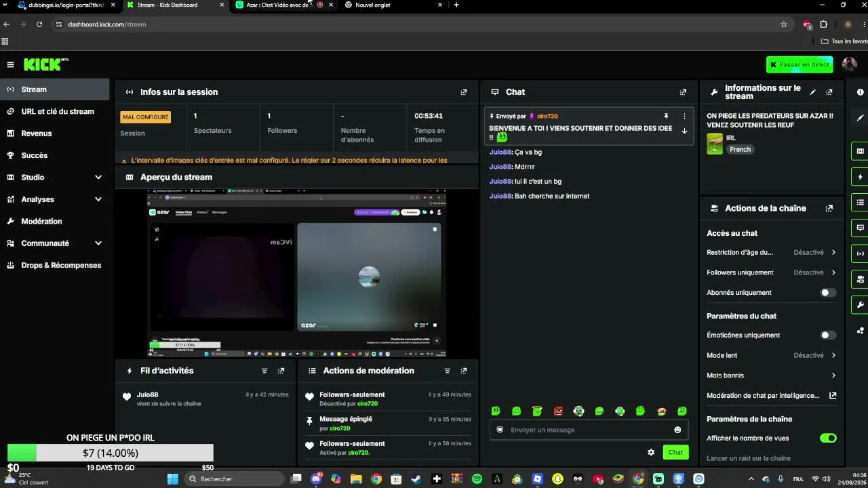Switch to the Azar Chat Vidéo browser tab
The height and width of the screenshot is (488, 868).
pyautogui.click(x=284, y=5)
